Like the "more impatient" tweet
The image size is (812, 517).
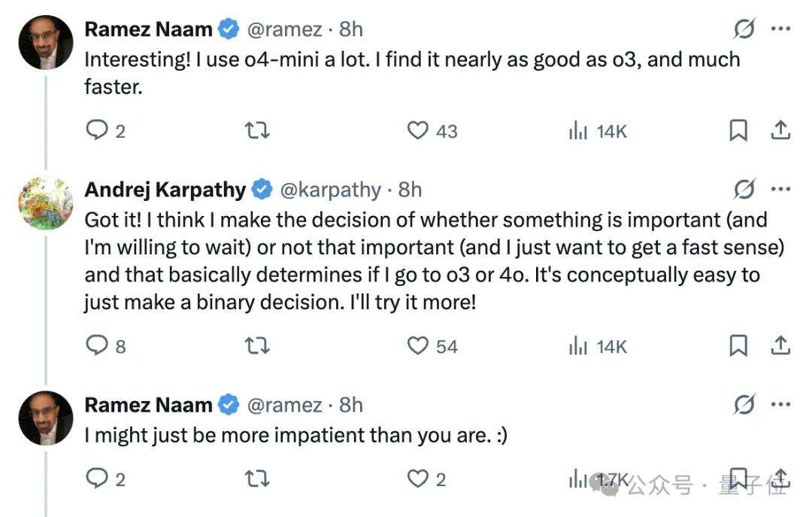417,479
